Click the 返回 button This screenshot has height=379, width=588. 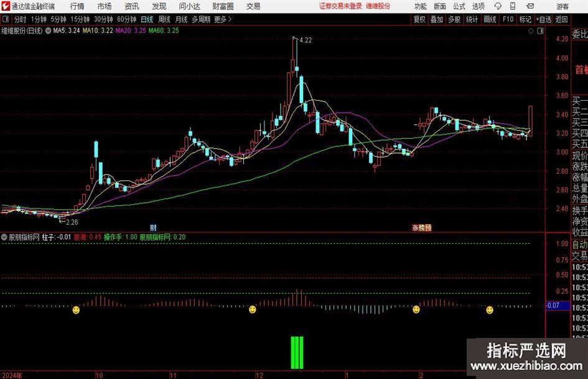click(x=561, y=19)
